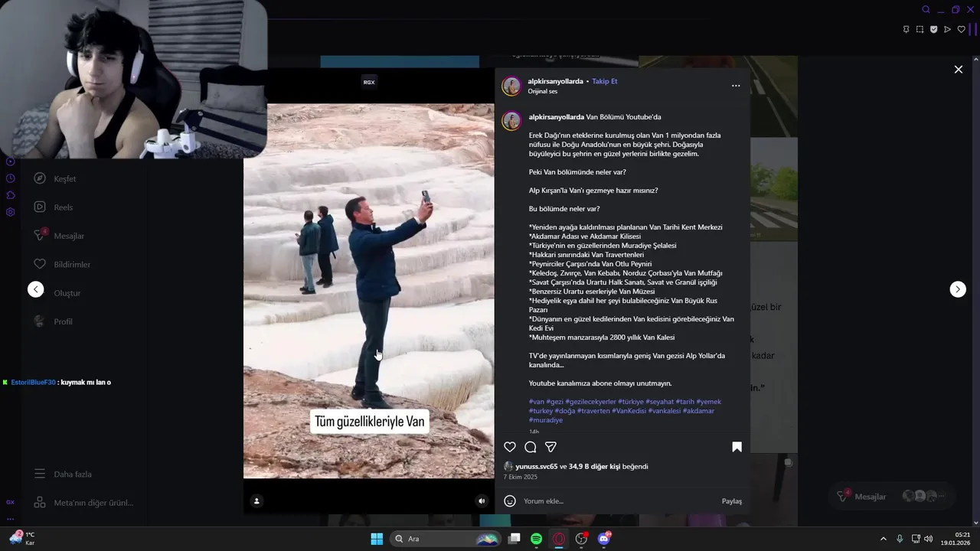
Task: Expand the system tray hidden icons chevron
Action: [x=883, y=539]
